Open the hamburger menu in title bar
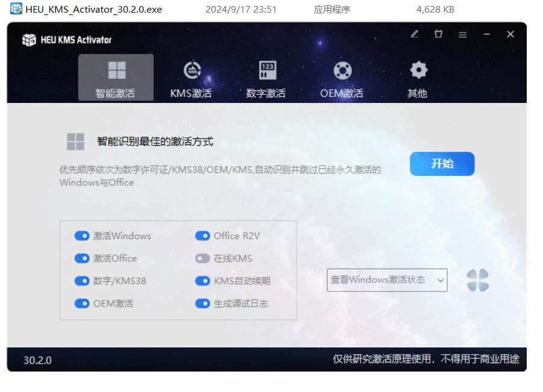Viewport: 543px width, 392px height. pos(463,35)
